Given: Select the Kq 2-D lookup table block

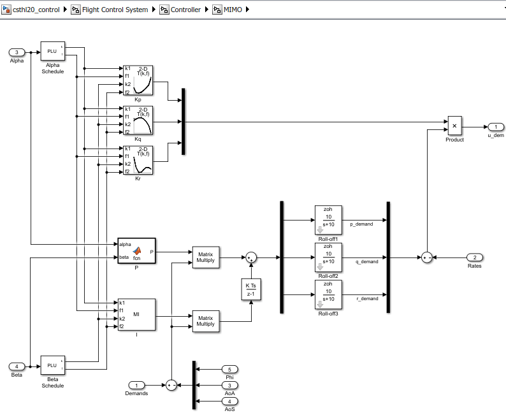Looking at the screenshot, I should (x=138, y=120).
